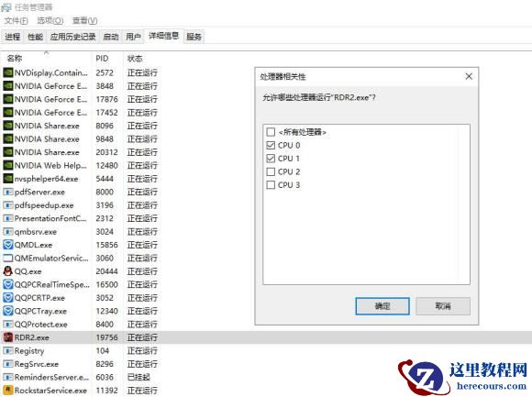Click the RegSrvc.exe icon
Screen dimensions: 532x397
tap(8, 364)
